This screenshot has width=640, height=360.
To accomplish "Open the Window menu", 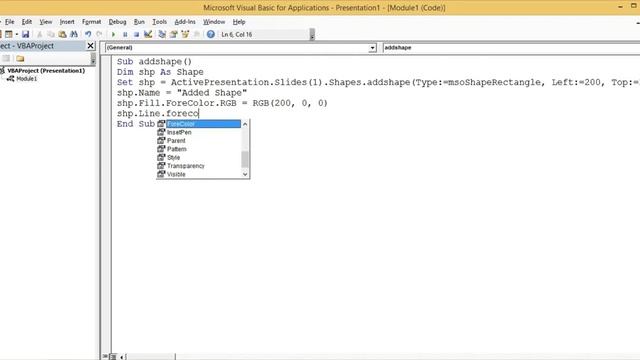I will (214, 22).
